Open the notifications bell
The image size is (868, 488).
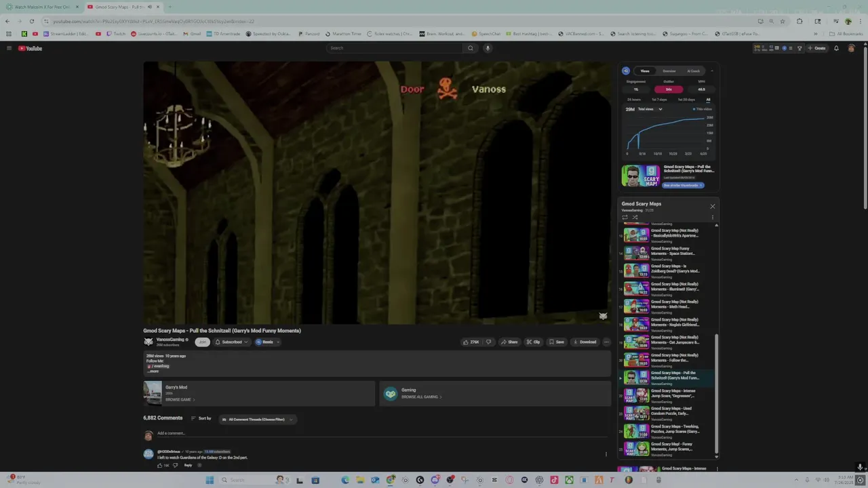click(x=836, y=48)
